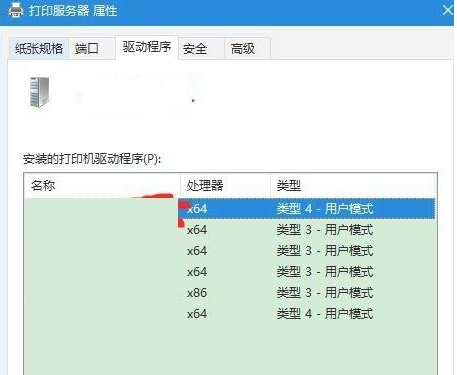Select the x86 类型 3 driver row
This screenshot has width=457, height=375.
click(x=230, y=293)
